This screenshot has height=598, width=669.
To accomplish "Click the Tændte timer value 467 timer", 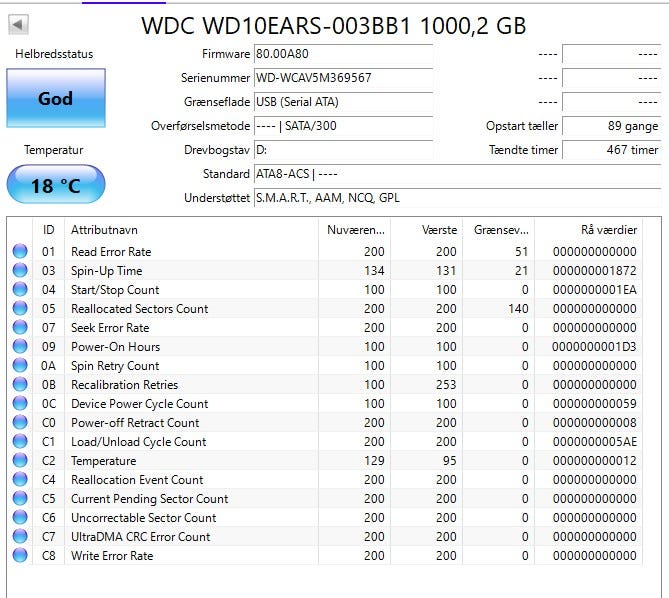I will [611, 150].
